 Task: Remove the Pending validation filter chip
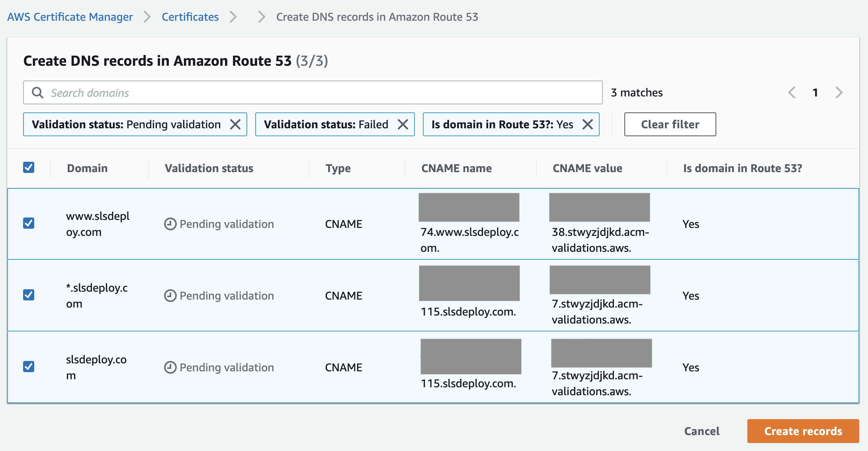[x=235, y=124]
